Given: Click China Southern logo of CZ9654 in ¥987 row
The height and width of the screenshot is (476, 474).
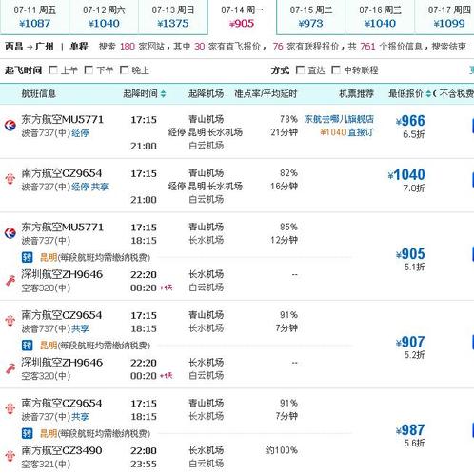Looking at the screenshot, I should coord(10,408).
